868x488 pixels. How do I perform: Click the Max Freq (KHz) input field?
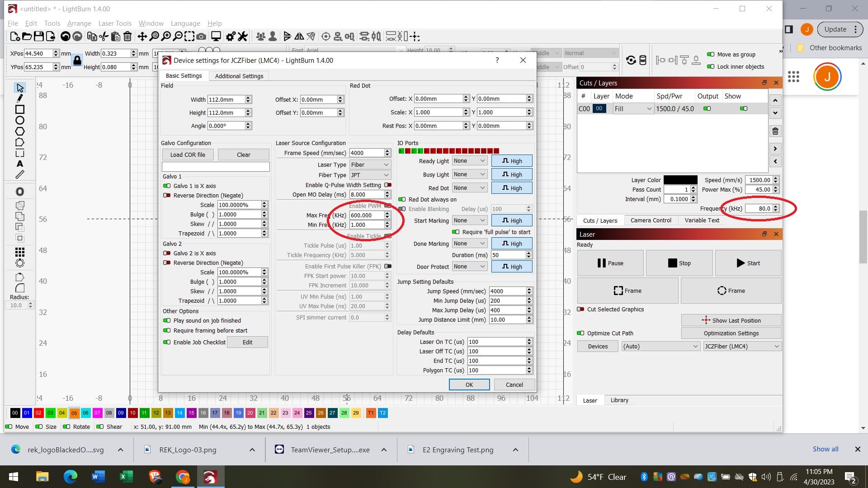367,215
